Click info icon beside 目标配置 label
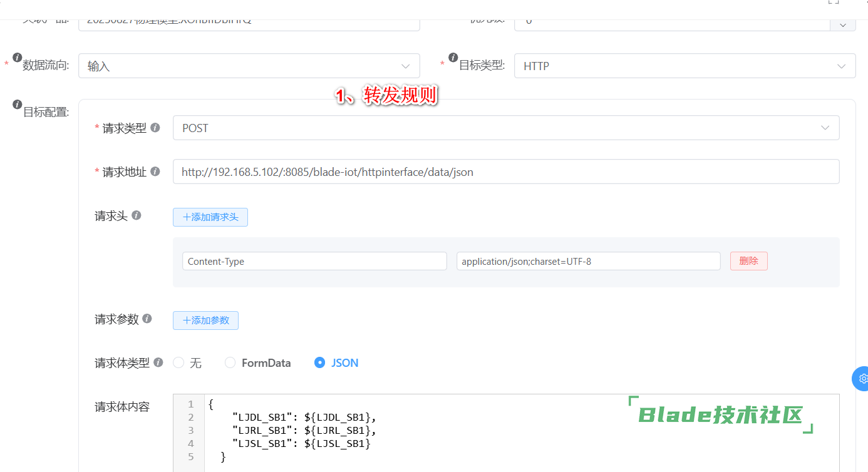The height and width of the screenshot is (472, 868). 17,105
